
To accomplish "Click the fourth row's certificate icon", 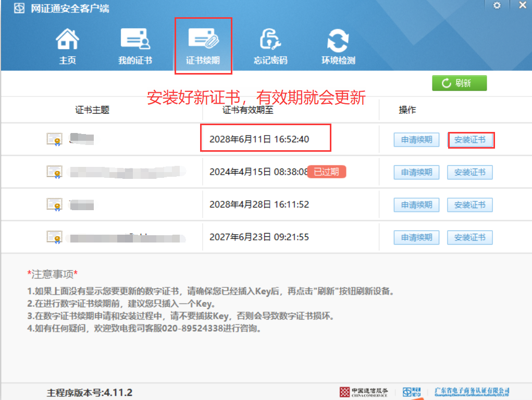I will (x=54, y=237).
